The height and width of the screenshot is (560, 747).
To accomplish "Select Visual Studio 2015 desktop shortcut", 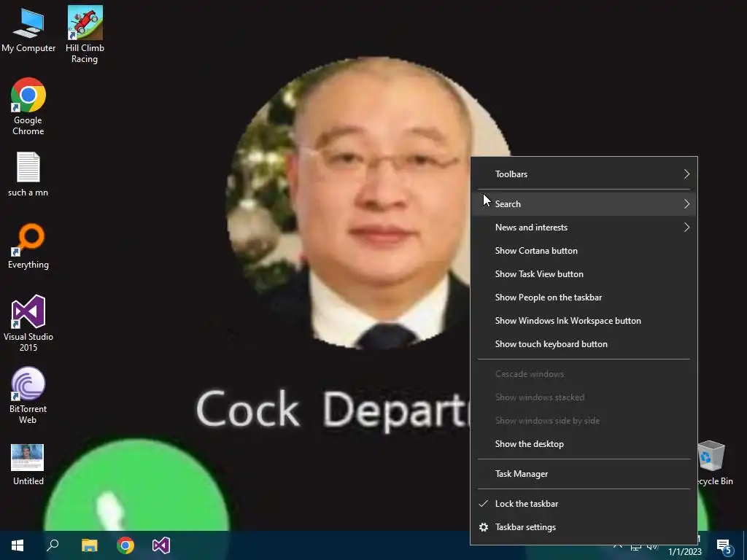I will 28,323.
